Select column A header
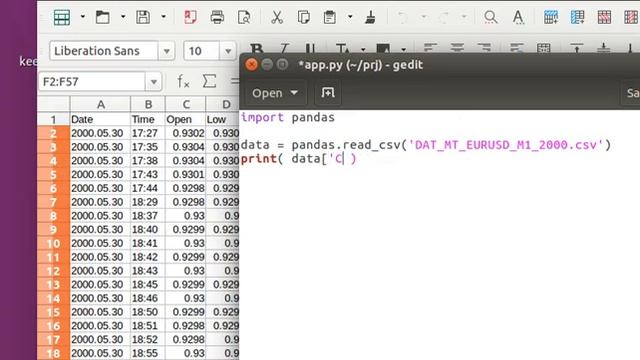Viewport: 640px width, 360px height. 100,104
